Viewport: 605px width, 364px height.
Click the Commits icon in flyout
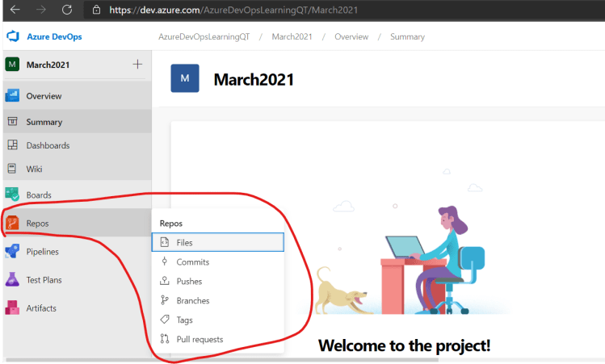[165, 261]
